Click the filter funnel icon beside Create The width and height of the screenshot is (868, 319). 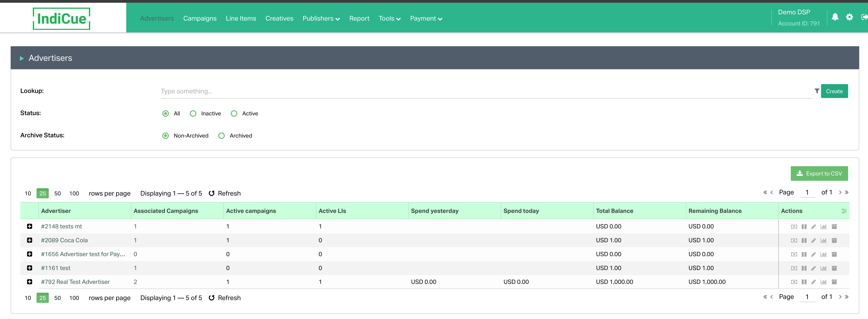point(817,91)
